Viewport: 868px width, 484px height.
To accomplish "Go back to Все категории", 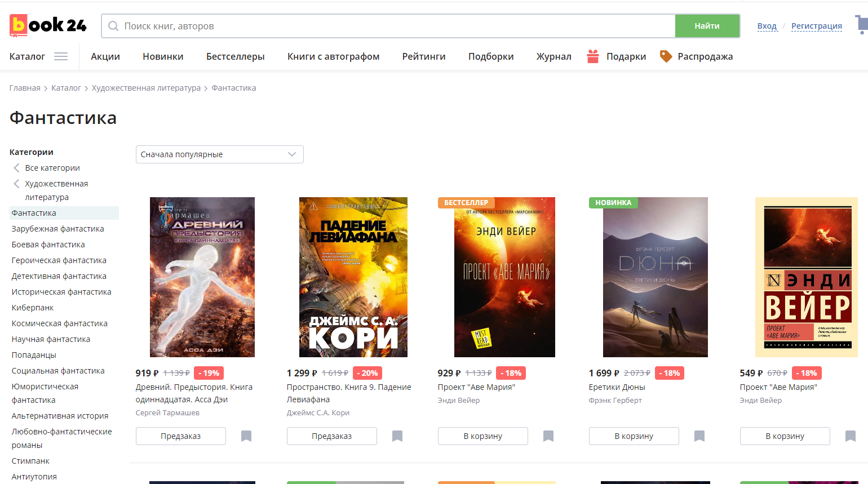I will pos(52,168).
